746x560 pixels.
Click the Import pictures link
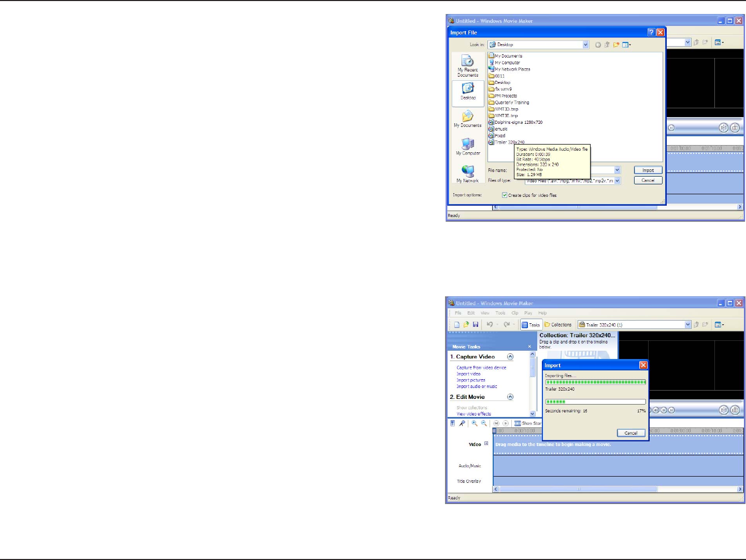coord(471,380)
